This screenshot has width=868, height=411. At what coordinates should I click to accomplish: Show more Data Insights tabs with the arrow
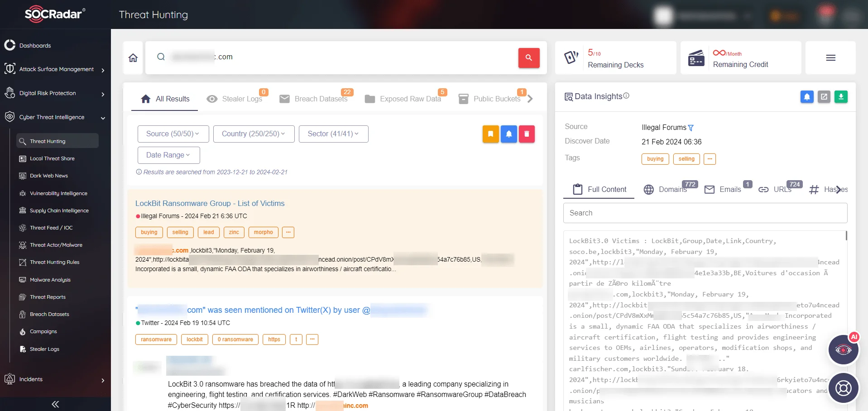coord(839,189)
